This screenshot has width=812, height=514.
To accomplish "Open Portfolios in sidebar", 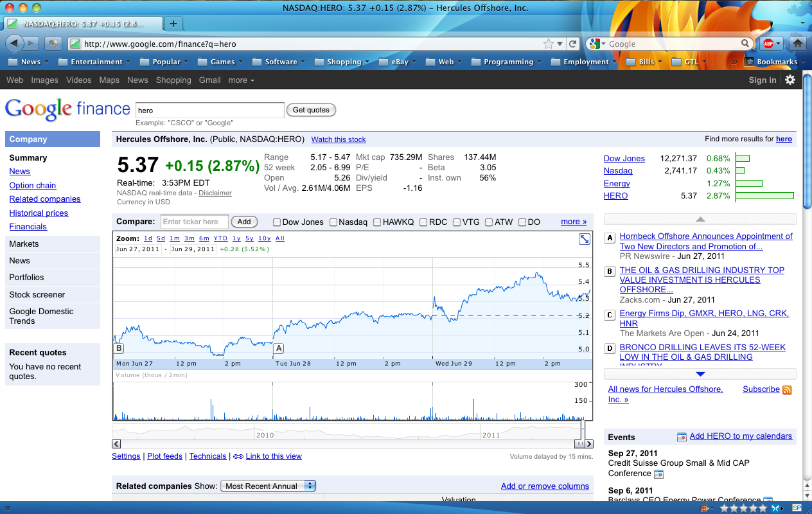I will [x=53, y=278].
